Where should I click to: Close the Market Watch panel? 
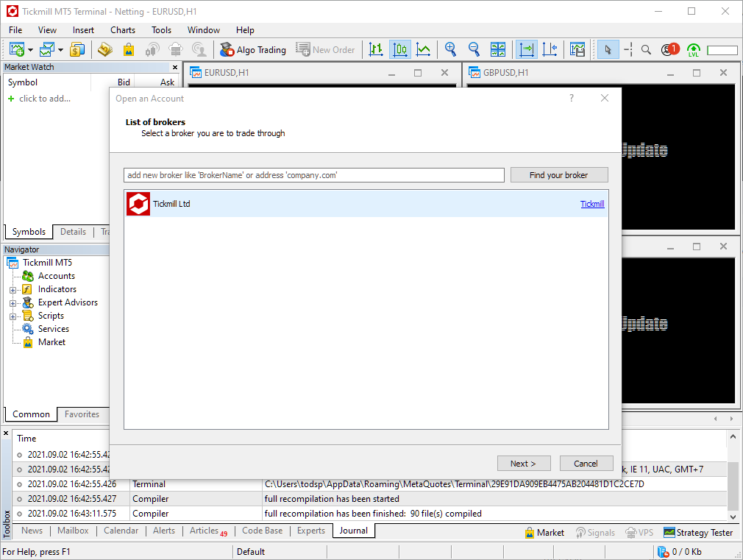click(x=175, y=68)
